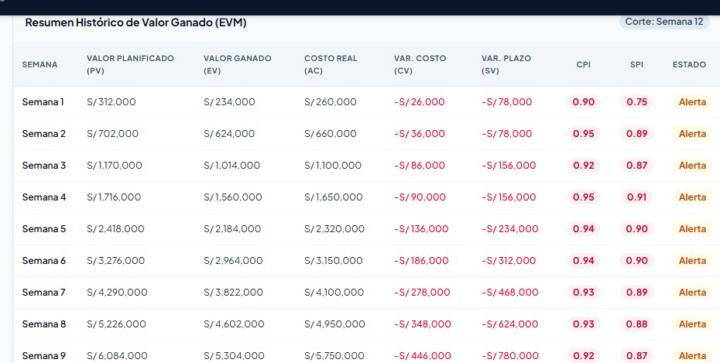Click actual cost S/2,320,000
720x363 pixels.
pos(334,229)
